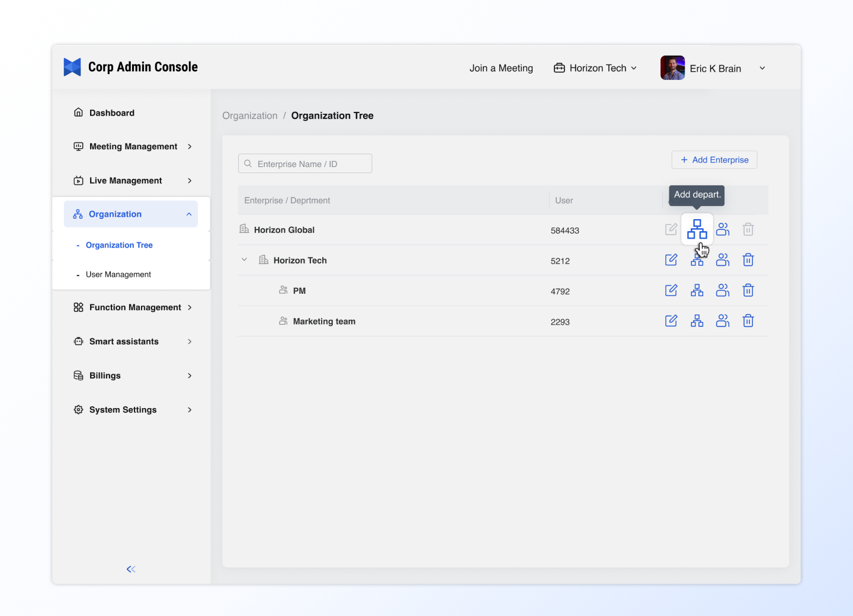Viewport: 853px width, 616px height.
Task: Collapse the Horizon Tech tree row
Action: tap(244, 260)
